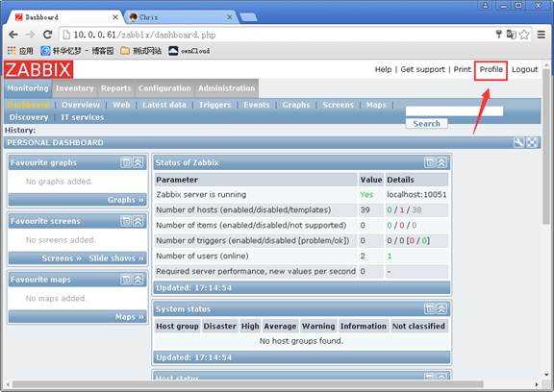Collapse the Favourite maps widget
Viewport: 554px width, 392px height.
click(138, 280)
